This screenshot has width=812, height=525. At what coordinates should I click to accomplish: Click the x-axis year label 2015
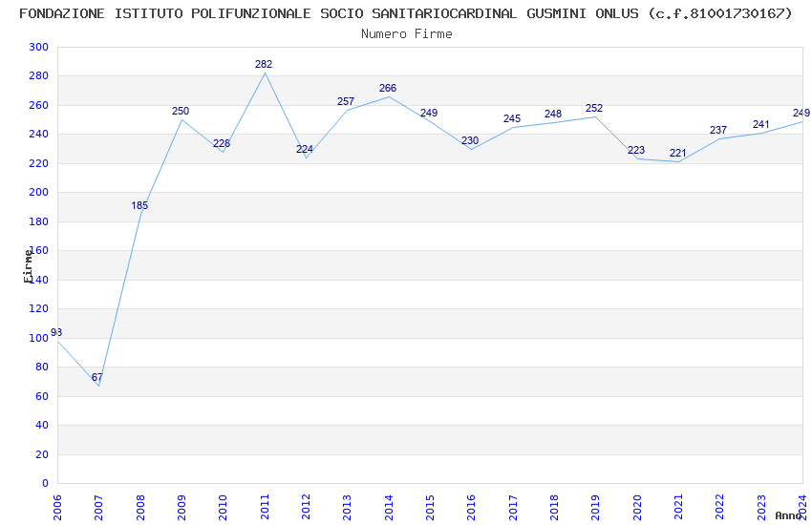tap(430, 508)
